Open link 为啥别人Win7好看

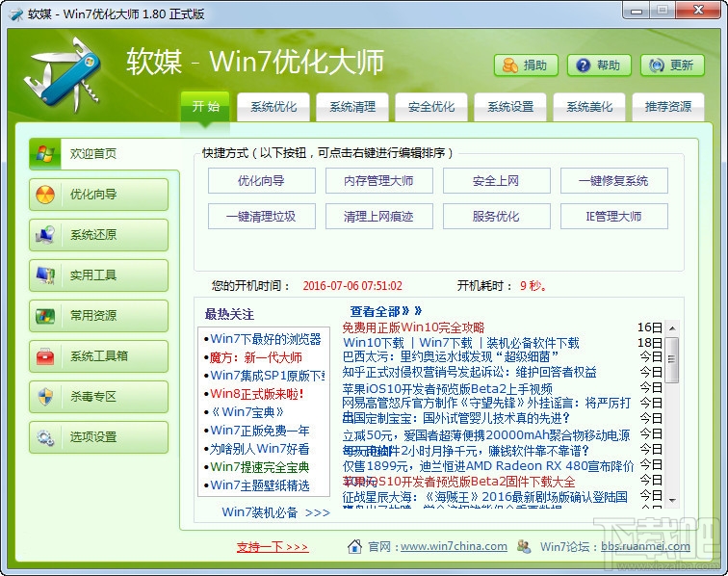coord(260,449)
